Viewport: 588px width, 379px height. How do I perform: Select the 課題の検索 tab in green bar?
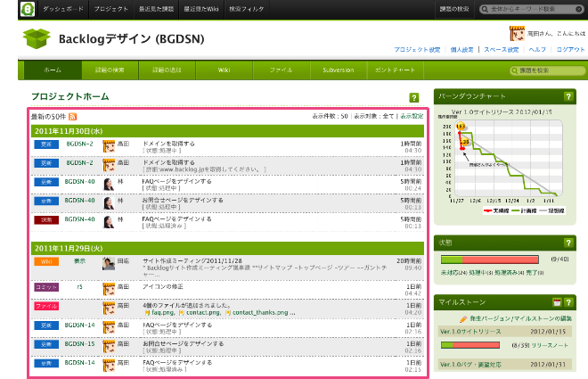(110, 70)
